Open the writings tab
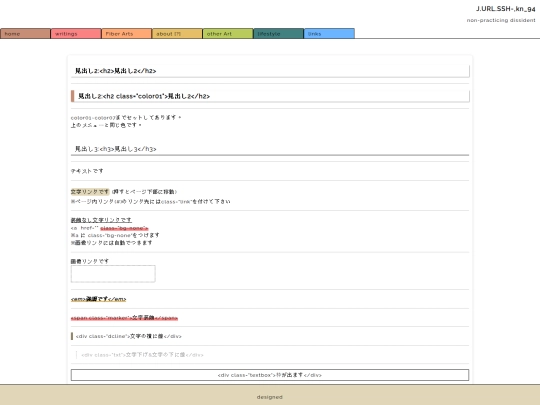 tap(76, 34)
